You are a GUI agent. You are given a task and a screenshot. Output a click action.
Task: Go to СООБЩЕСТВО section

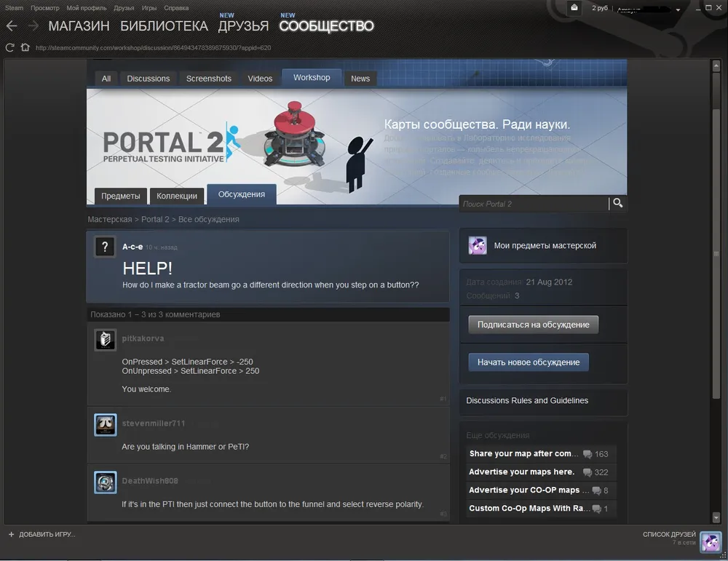click(x=326, y=26)
